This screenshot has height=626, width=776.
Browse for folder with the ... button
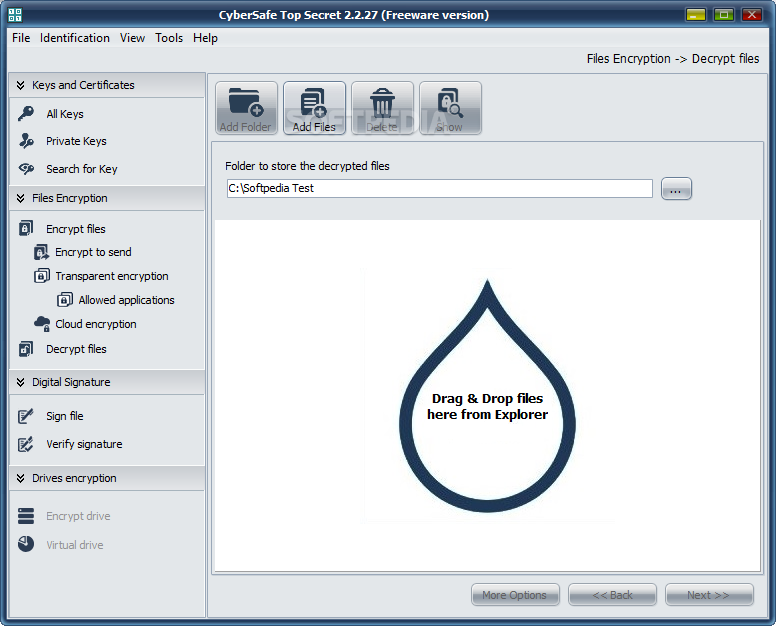coord(677,189)
